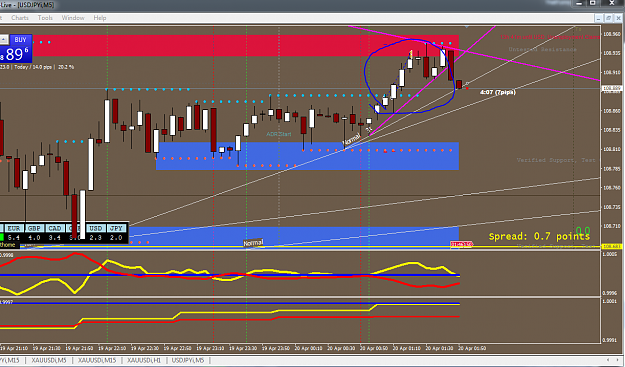The height and width of the screenshot is (367, 625).
Task: Click the '20.2 %' ADR percentage text
Action: click(66, 67)
